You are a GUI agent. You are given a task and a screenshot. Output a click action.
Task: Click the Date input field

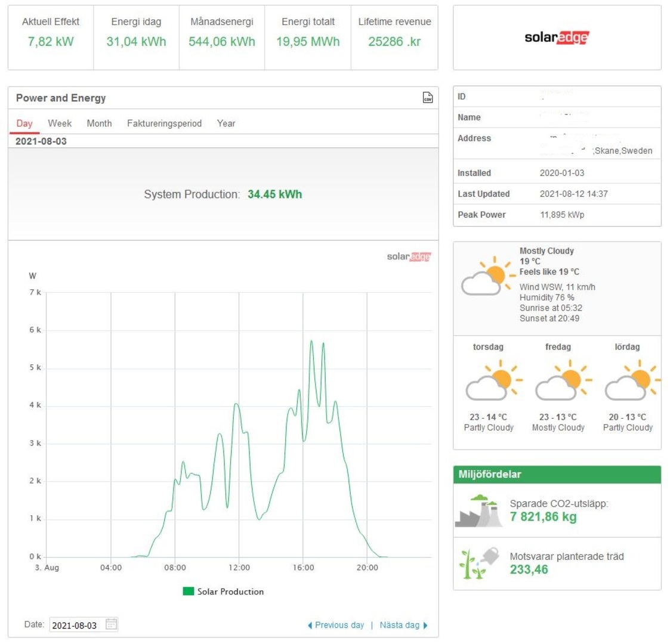[76, 625]
